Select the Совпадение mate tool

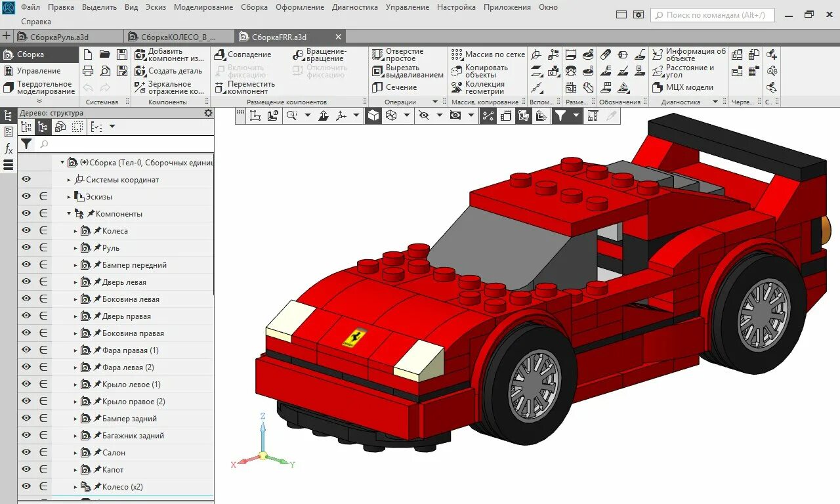pos(243,54)
